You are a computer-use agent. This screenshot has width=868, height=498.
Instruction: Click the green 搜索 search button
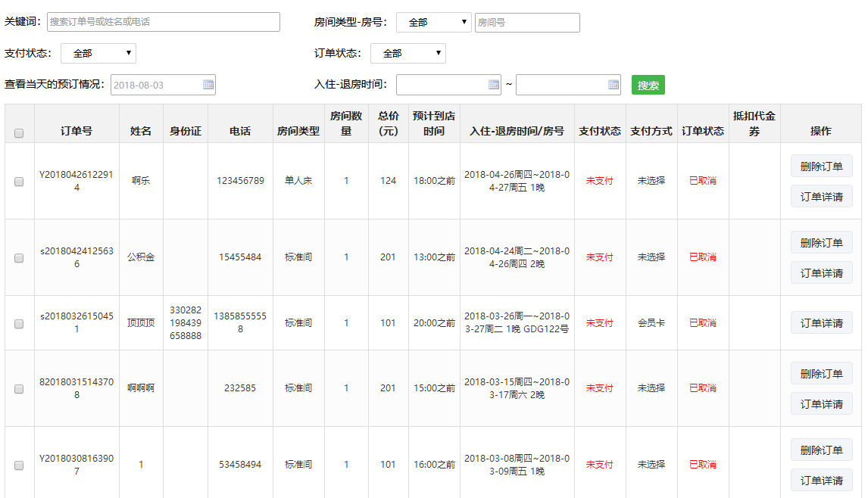click(x=648, y=86)
